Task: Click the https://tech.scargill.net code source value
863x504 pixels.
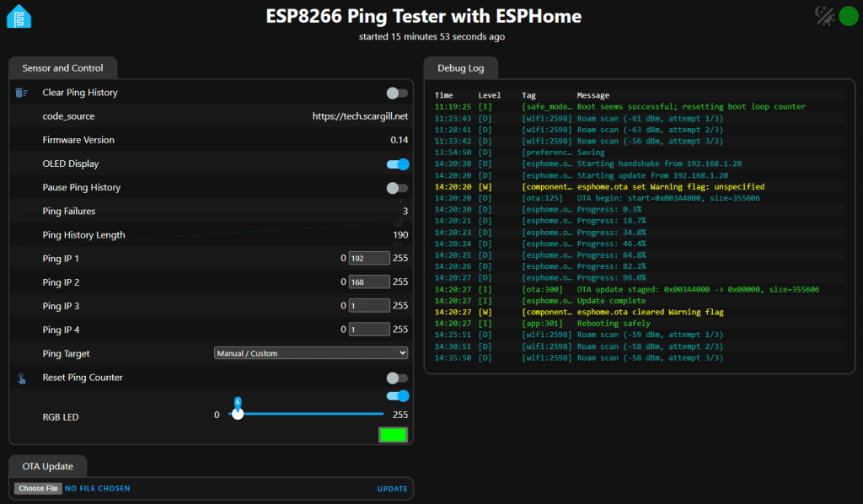Action: click(360, 116)
